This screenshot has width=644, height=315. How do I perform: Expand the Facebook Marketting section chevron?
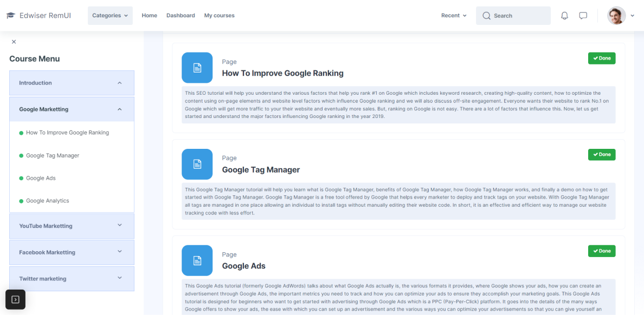tap(119, 252)
